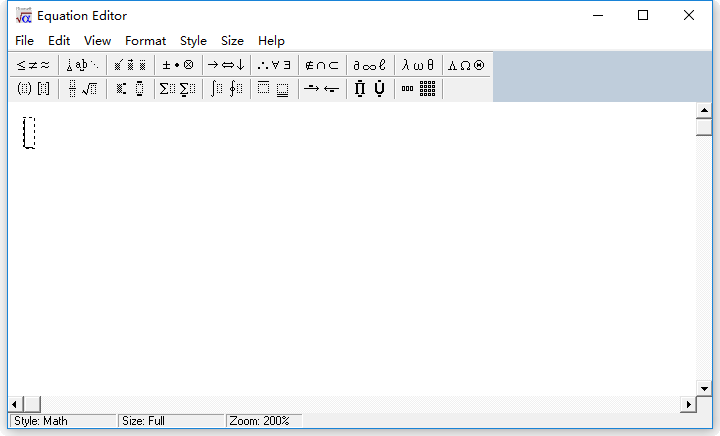
Task: Open the arrow symbols palette
Action: pos(226,65)
